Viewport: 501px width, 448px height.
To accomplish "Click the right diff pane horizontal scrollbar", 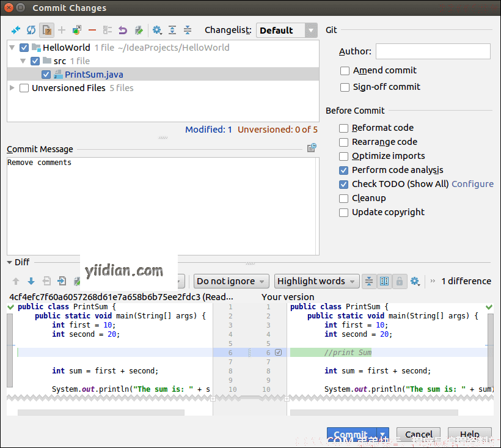I will [374, 413].
